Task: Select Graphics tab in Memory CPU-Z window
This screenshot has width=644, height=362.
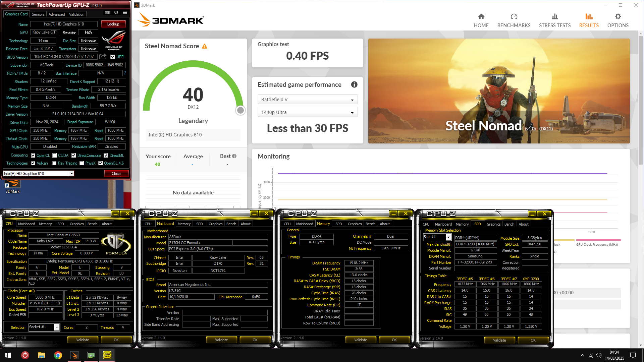Action: pos(355,224)
